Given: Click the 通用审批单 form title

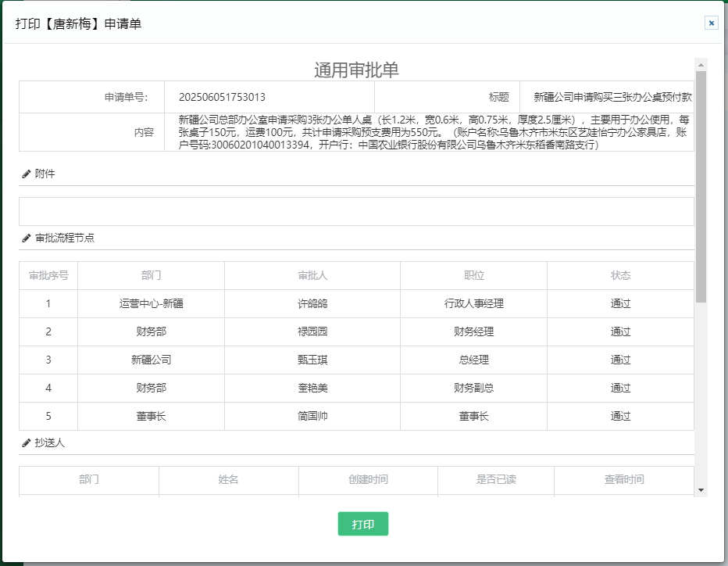Looking at the screenshot, I should (356, 70).
